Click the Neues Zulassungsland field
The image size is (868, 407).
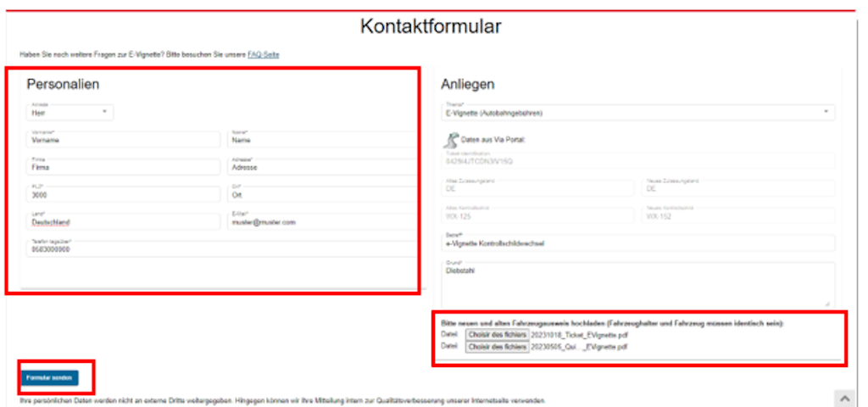(738, 188)
